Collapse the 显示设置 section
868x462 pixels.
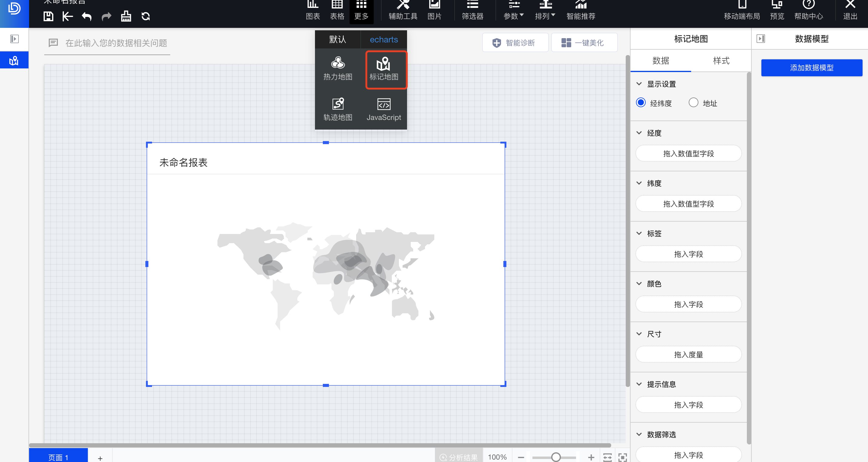639,84
